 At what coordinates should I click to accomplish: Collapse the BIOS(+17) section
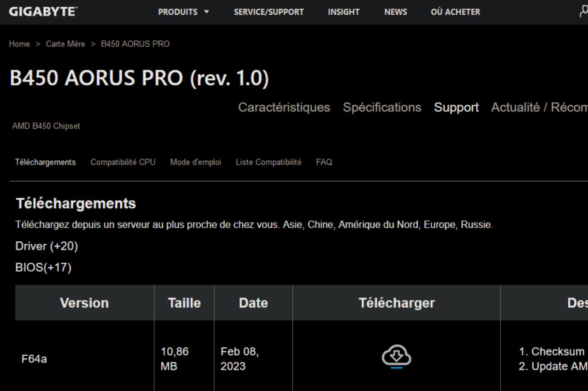[43, 267]
